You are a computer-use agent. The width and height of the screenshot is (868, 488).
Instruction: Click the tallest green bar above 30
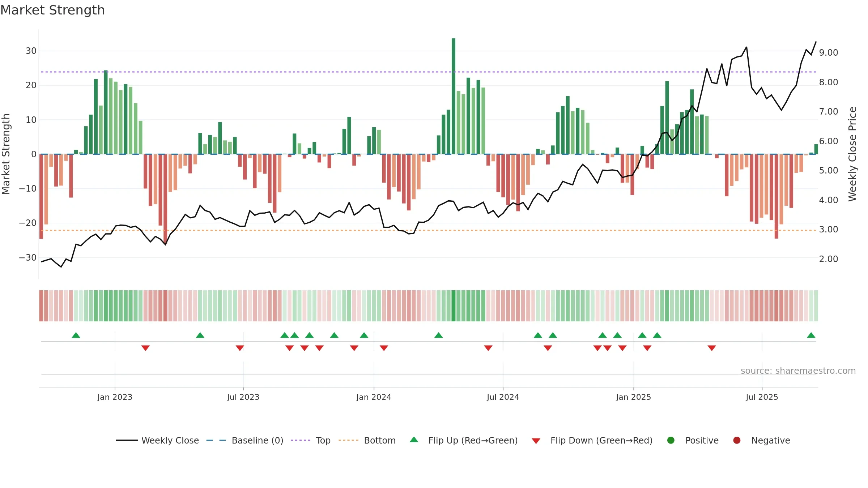pos(454,96)
